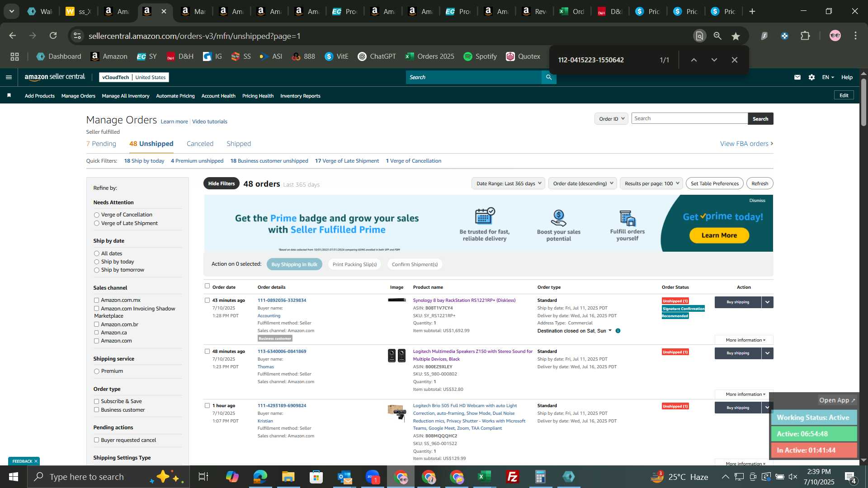This screenshot has height=488, width=868.
Task: Bookmark this page with the star icon
Action: tap(736, 36)
